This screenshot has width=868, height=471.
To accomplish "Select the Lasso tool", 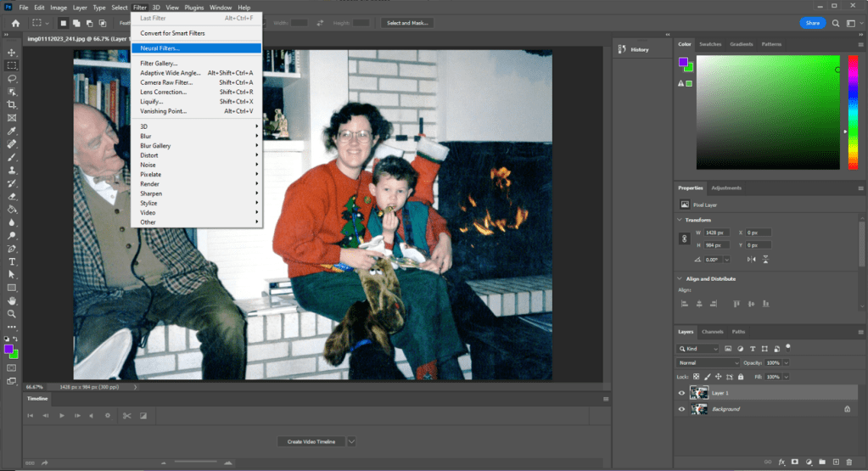I will pos(12,78).
